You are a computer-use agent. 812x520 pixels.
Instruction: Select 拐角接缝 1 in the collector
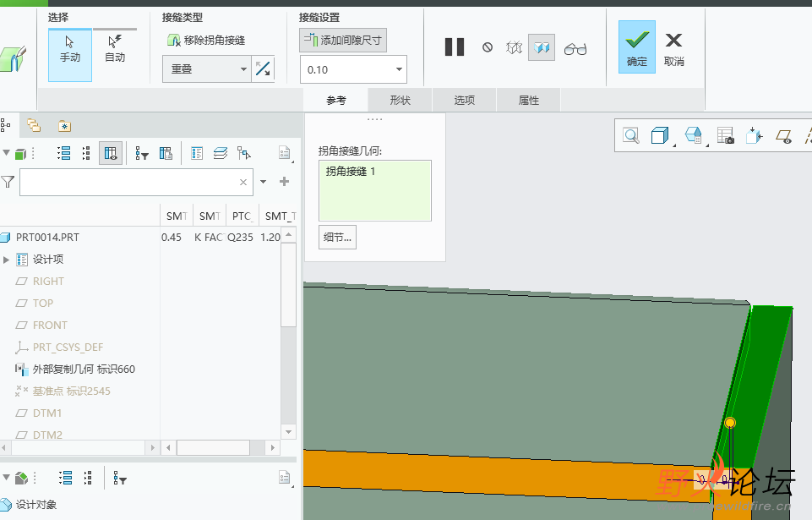tap(351, 171)
